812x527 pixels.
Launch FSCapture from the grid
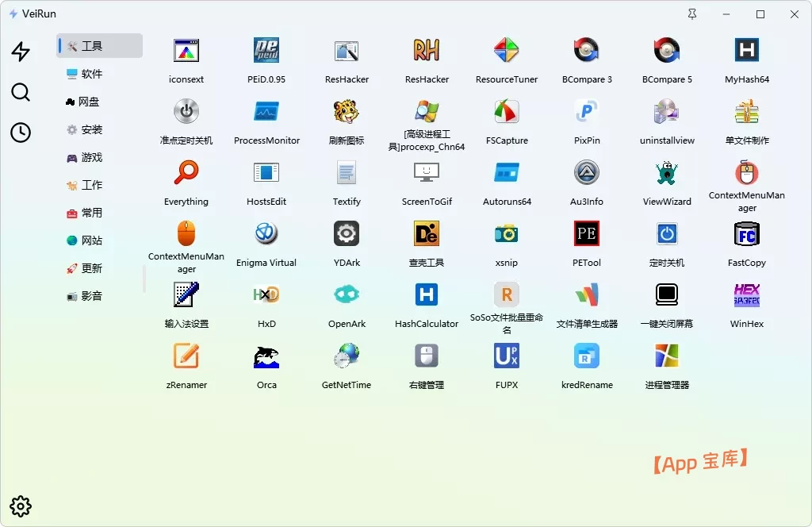tap(507, 111)
